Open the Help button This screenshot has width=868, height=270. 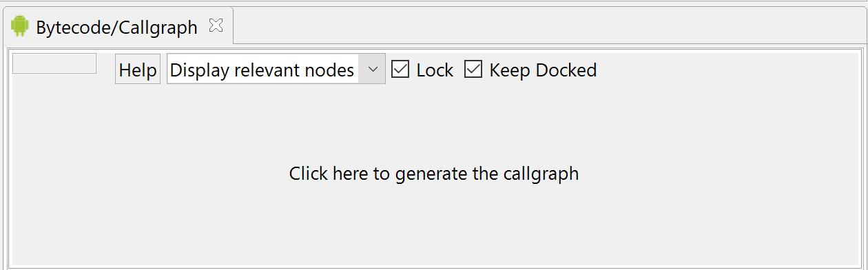pyautogui.click(x=138, y=70)
